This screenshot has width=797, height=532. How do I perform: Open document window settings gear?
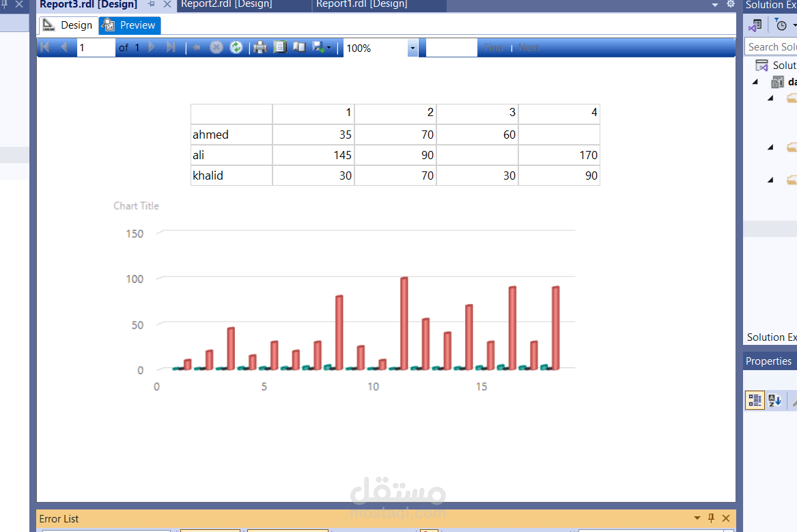pos(731,5)
